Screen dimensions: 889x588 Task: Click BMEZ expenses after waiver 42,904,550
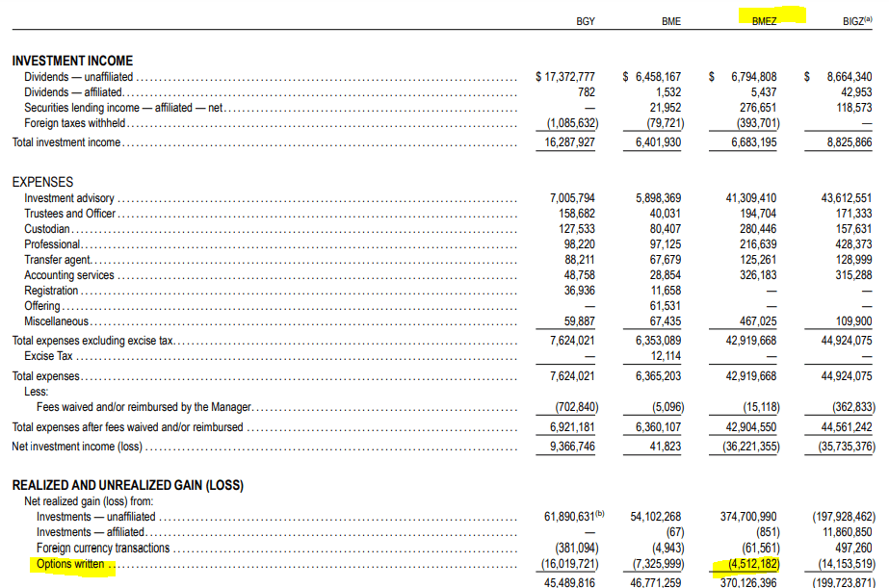(750, 426)
